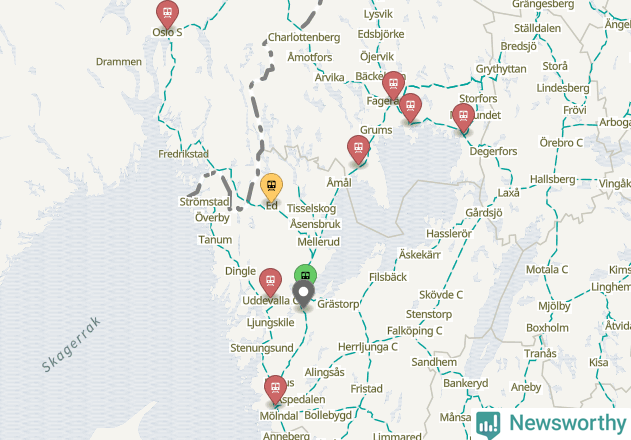Open the Newsworthy logo link
631x440 pixels.
pos(551,423)
